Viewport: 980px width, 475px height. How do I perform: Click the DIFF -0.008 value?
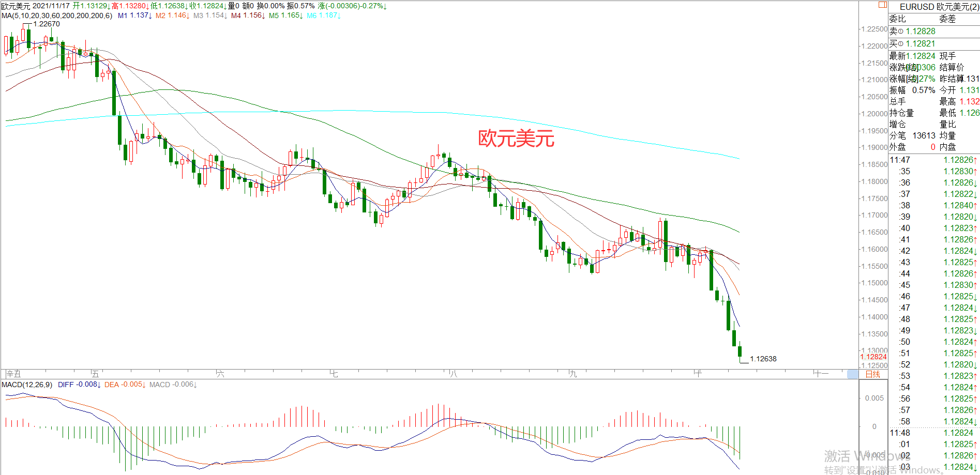79,385
